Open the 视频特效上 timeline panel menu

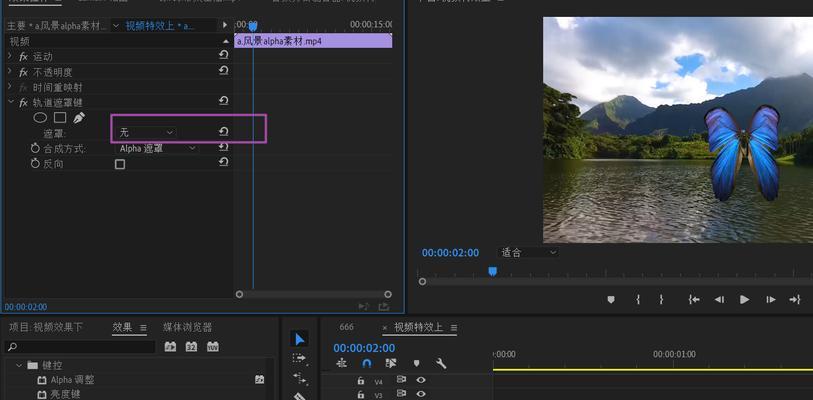[454, 328]
